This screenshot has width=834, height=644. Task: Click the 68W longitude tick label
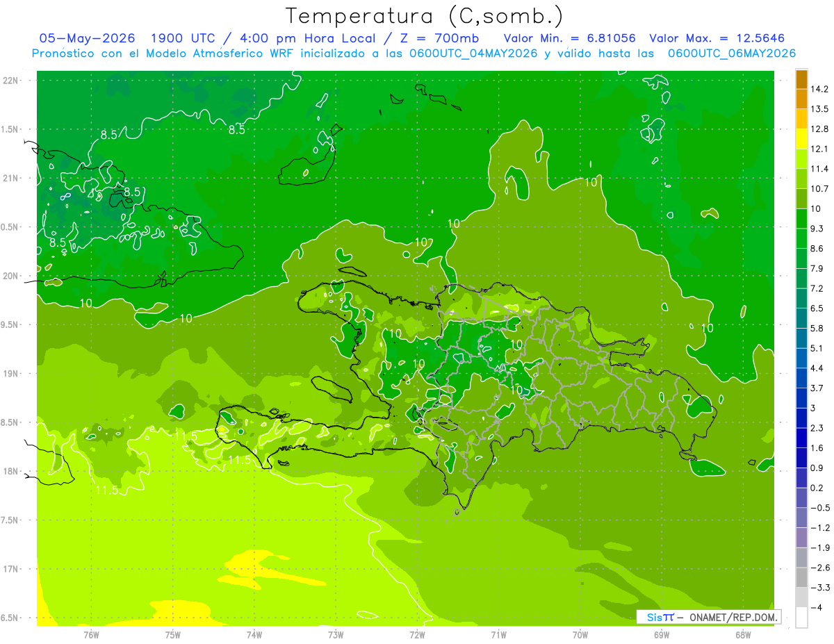[x=743, y=634]
